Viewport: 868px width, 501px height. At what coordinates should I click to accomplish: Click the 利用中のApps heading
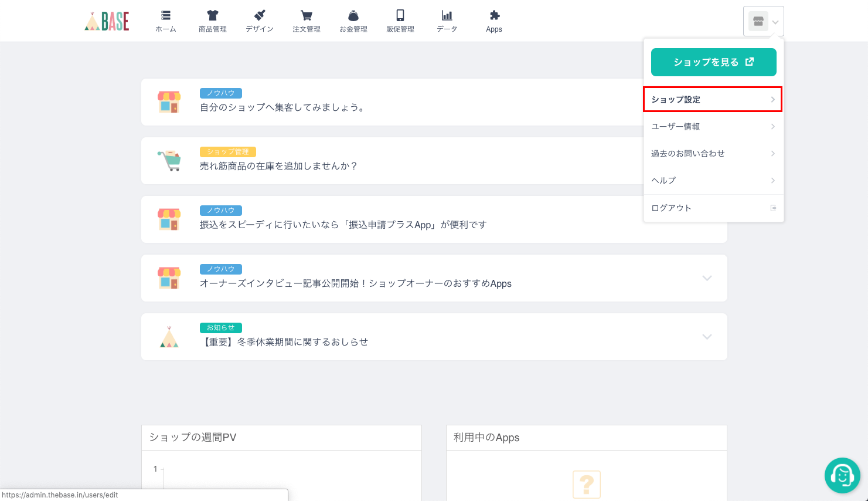point(486,438)
